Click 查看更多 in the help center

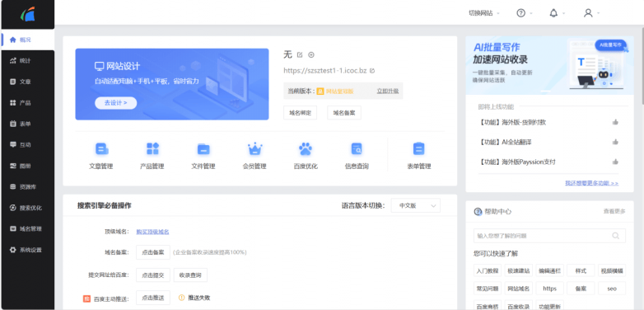(x=614, y=211)
